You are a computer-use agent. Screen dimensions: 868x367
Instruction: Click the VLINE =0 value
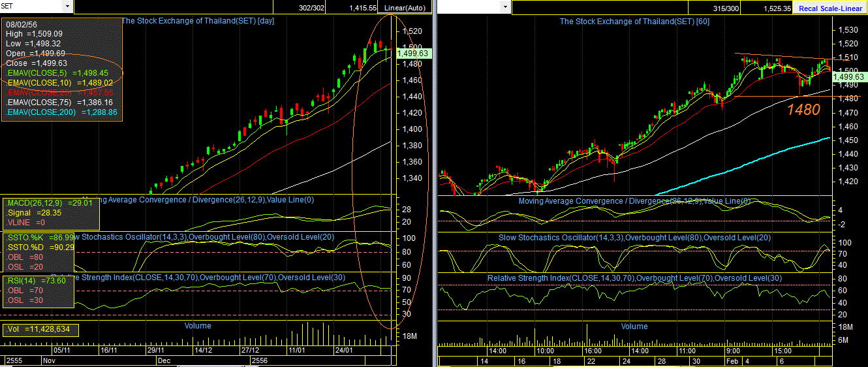pyautogui.click(x=27, y=222)
